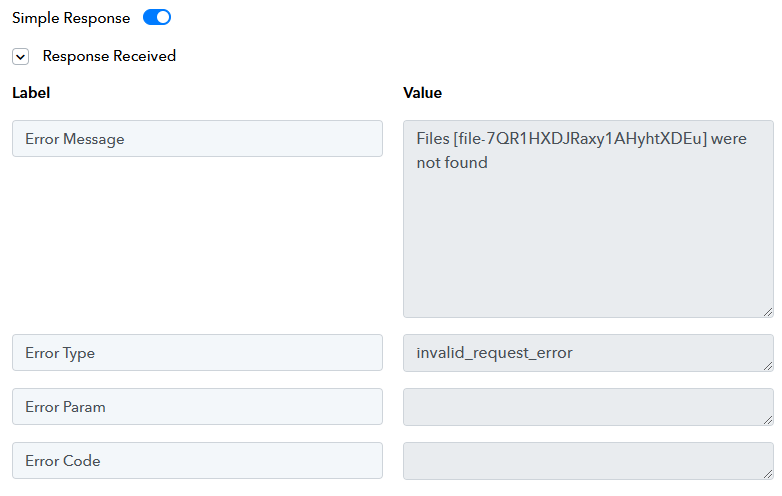The image size is (782, 496).
Task: Focus the Error Message value text area
Action: point(588,219)
